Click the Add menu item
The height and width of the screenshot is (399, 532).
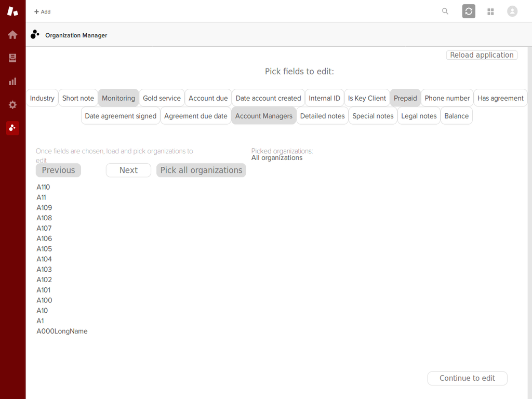(x=43, y=11)
